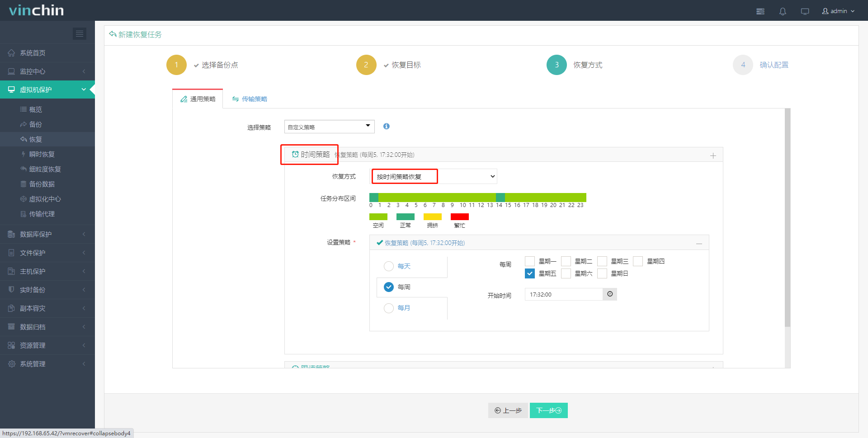This screenshot has height=438, width=868.
Task: Go to 系统首页 in sidebar
Action: point(47,53)
